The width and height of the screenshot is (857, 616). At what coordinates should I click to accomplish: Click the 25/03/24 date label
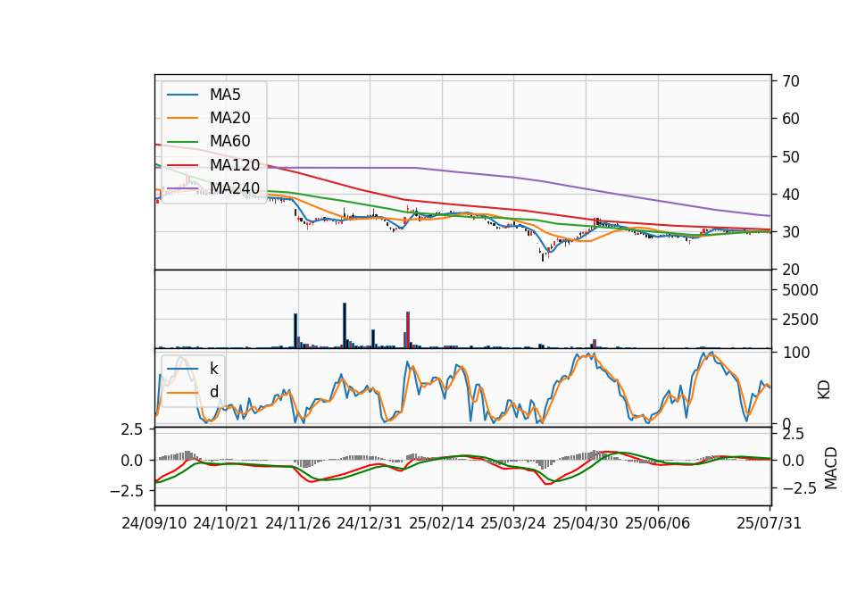[513, 523]
